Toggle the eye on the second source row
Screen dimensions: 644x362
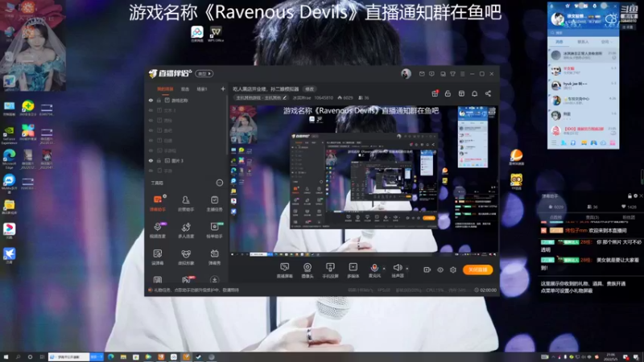(151, 110)
